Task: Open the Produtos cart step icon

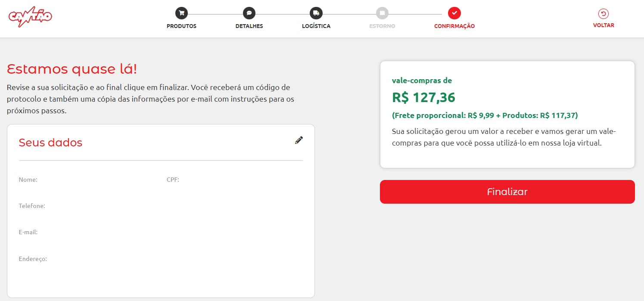Action: pyautogui.click(x=181, y=13)
